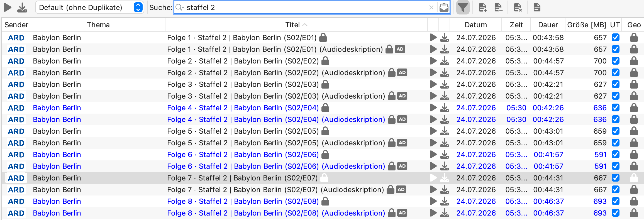Play Folge 1 S02/E01 without Audiodeskription
The width and height of the screenshot is (644, 220).
[433, 37]
